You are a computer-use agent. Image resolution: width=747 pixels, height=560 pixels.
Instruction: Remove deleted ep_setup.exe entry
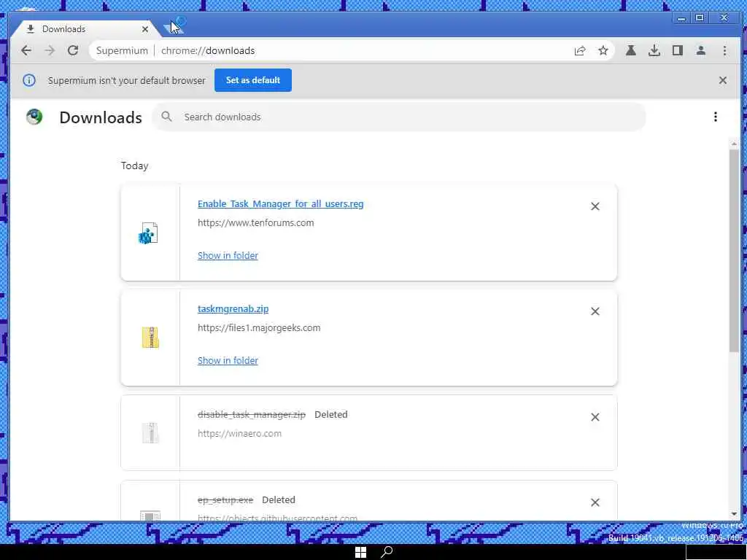pyautogui.click(x=595, y=502)
